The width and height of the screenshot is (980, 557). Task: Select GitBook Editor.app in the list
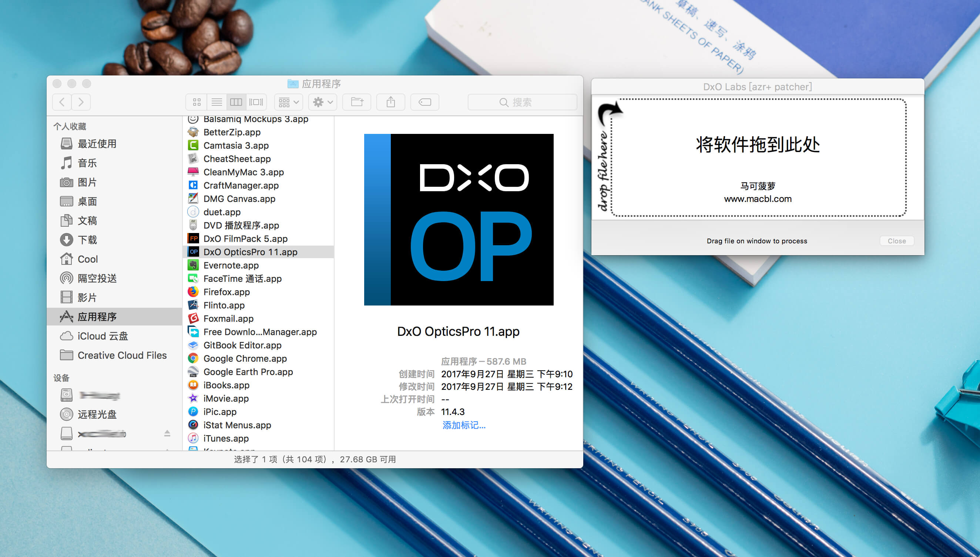[x=259, y=345]
